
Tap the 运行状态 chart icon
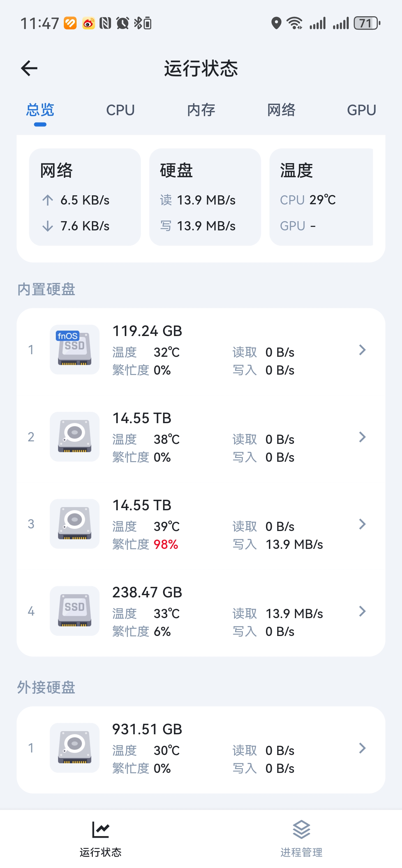click(100, 829)
